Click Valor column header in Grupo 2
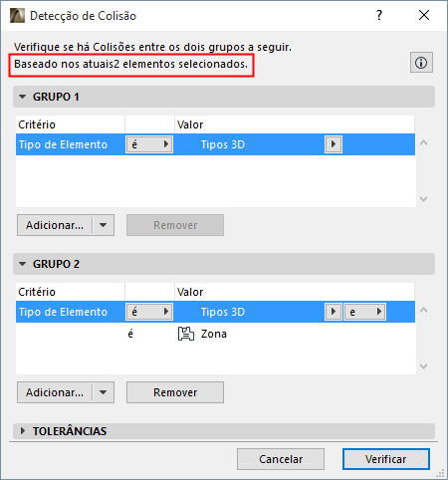The image size is (448, 480). point(295,292)
